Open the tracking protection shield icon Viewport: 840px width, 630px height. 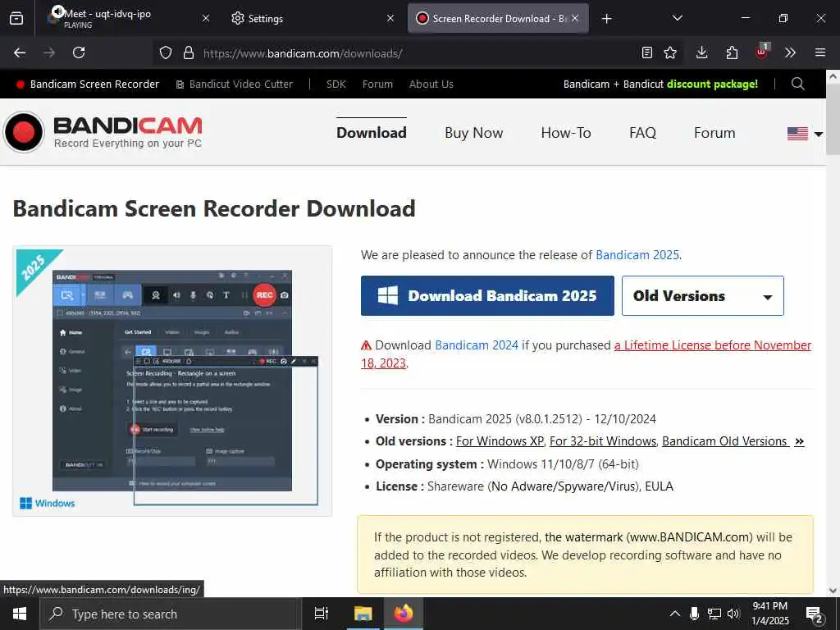point(166,53)
